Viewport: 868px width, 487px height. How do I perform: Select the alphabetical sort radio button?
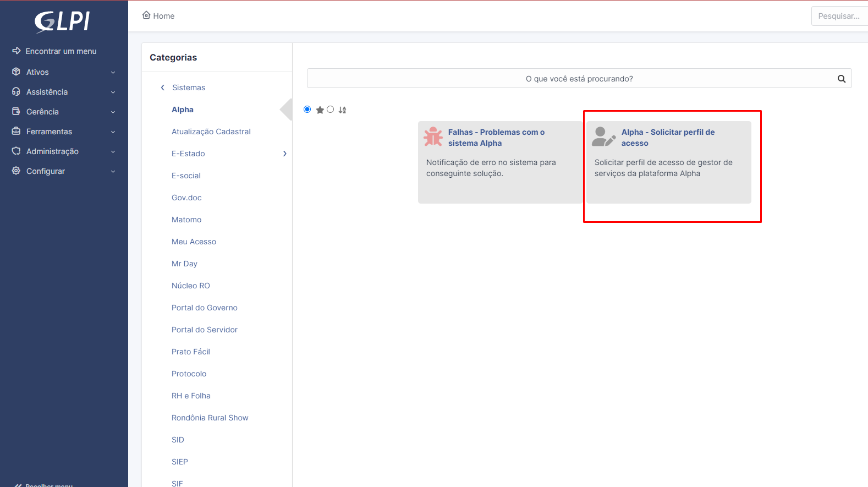331,110
